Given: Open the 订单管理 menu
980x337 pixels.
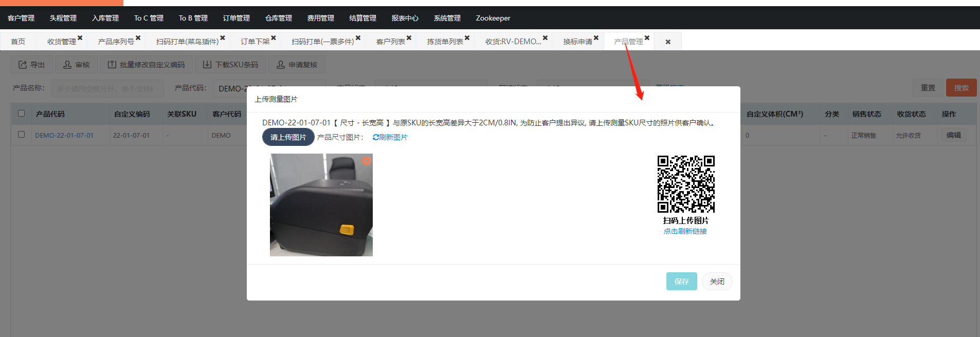Looking at the screenshot, I should (x=237, y=18).
